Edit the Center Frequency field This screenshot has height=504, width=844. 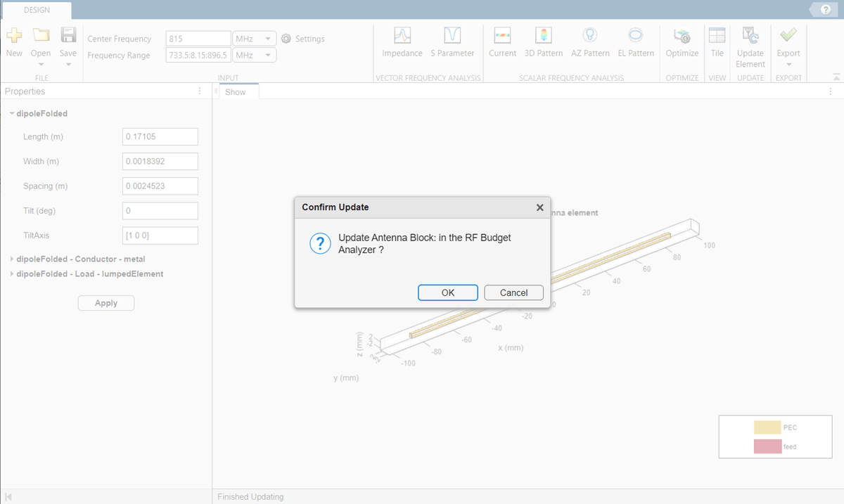coord(198,39)
